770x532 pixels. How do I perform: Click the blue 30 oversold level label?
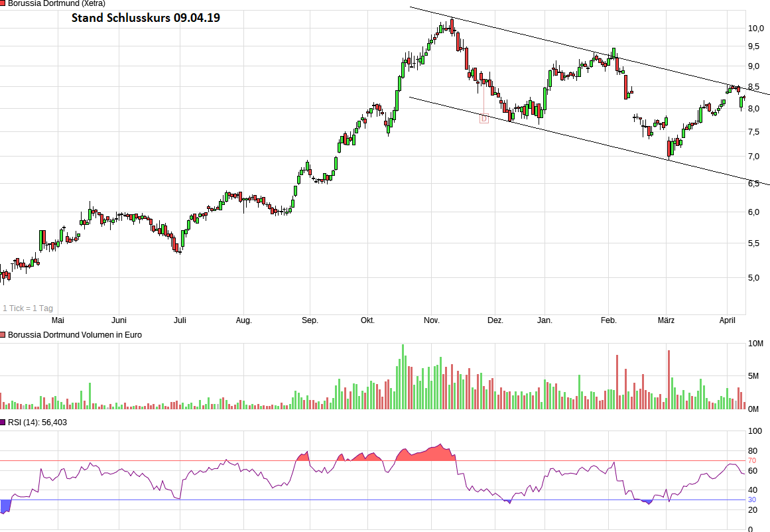click(x=752, y=500)
